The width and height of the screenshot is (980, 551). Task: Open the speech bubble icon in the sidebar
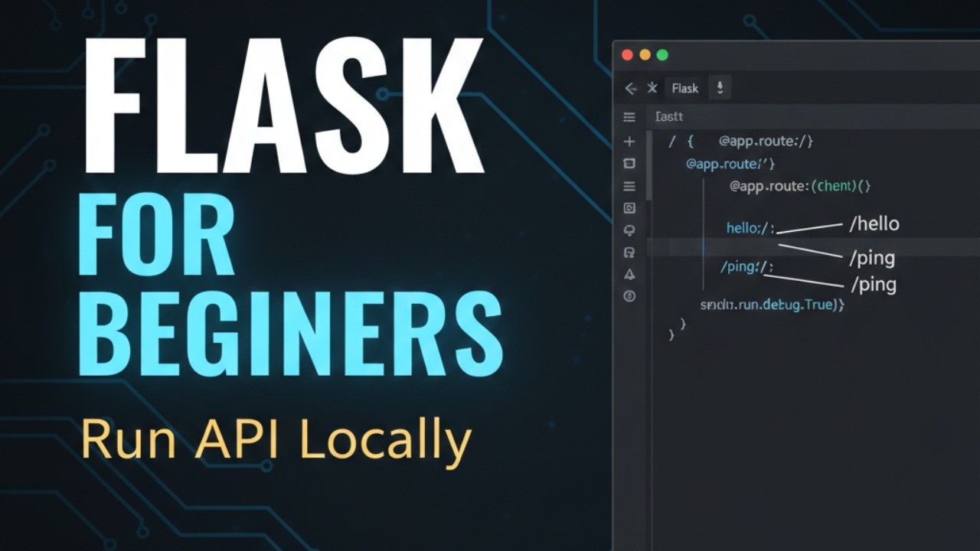[629, 230]
